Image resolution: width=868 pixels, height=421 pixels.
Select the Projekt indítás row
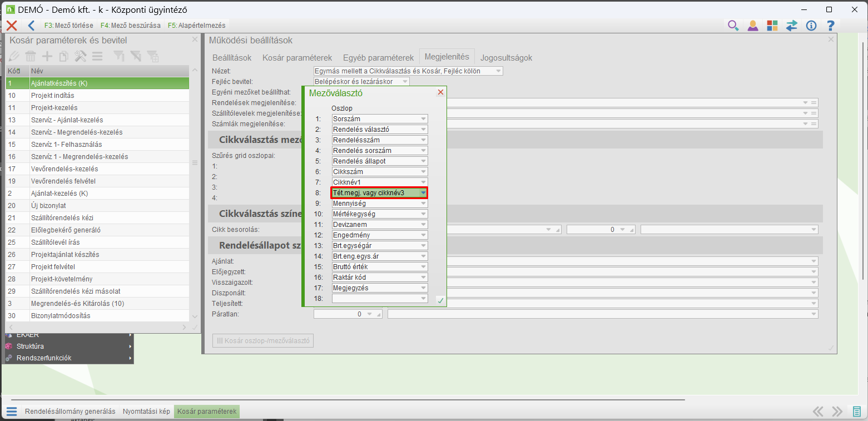tap(97, 96)
